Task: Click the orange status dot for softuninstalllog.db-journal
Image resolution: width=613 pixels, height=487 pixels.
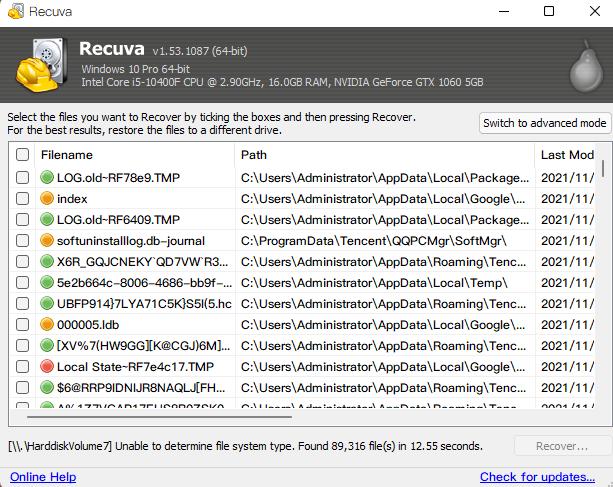Action: [x=47, y=240]
